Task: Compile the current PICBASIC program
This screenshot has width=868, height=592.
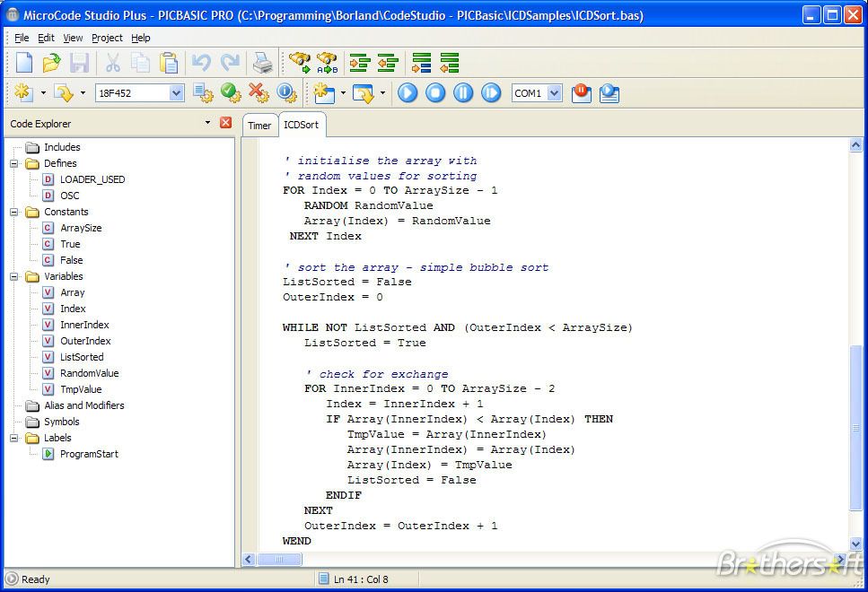Action: click(x=204, y=92)
